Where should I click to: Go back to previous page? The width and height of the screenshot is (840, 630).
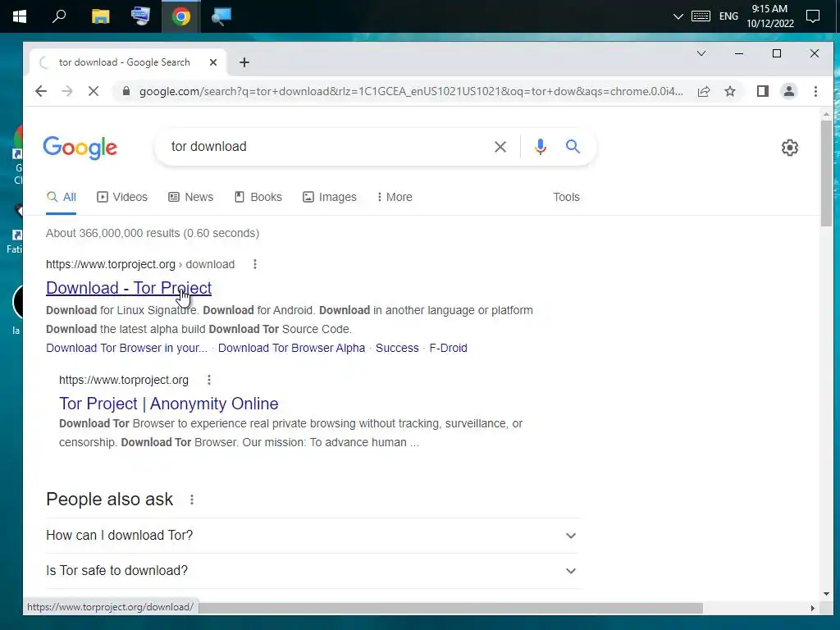point(41,92)
